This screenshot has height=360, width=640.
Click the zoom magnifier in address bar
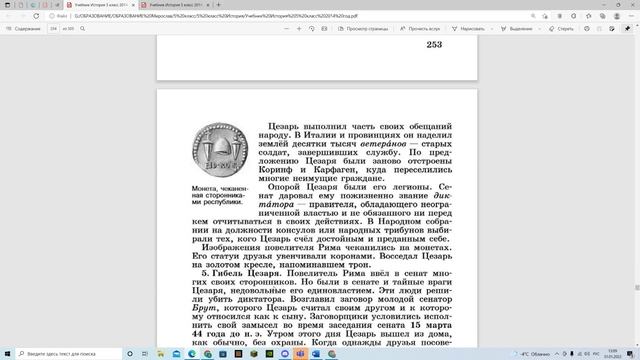coord(533,16)
